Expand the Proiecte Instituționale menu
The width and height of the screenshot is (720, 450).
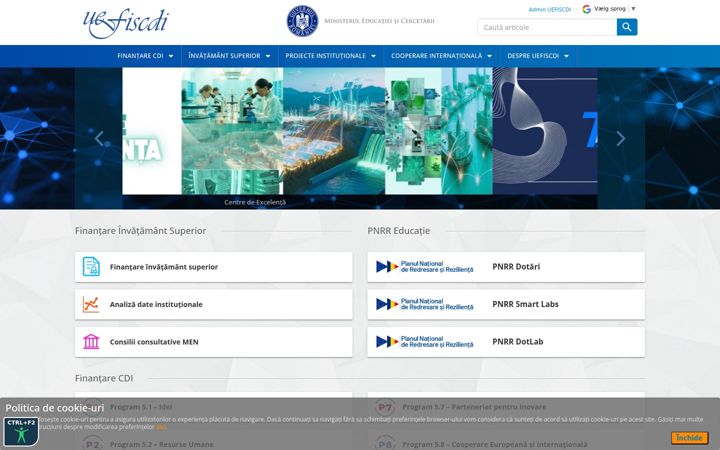[331, 56]
